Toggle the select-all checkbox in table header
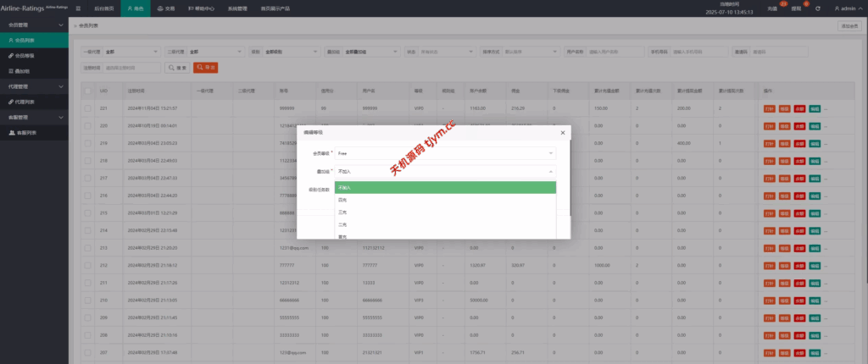The width and height of the screenshot is (868, 364). (x=87, y=90)
